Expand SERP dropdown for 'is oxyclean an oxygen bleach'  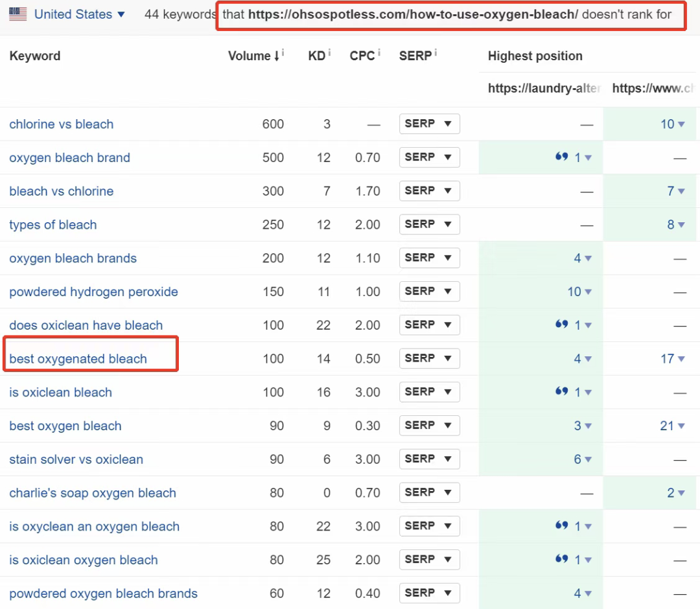tap(429, 526)
